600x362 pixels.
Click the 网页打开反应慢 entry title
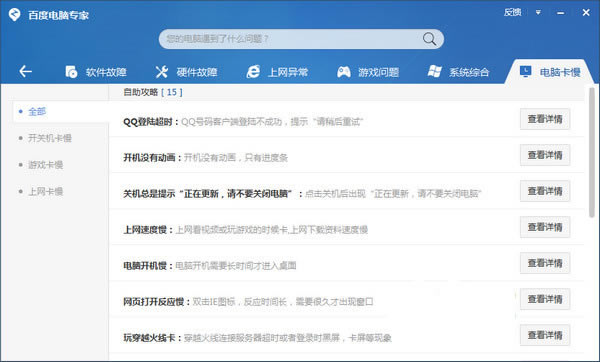click(156, 302)
